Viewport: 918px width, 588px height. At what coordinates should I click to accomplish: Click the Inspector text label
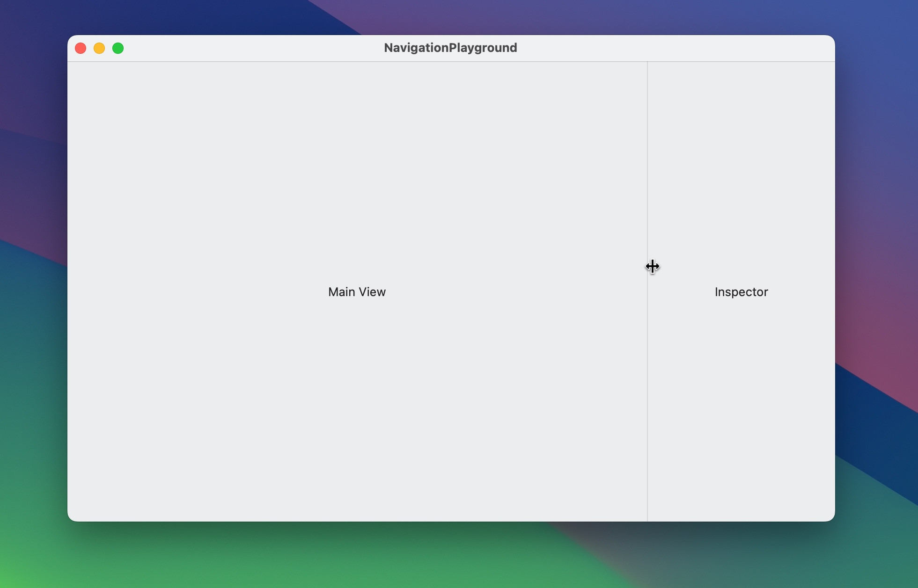[741, 292]
